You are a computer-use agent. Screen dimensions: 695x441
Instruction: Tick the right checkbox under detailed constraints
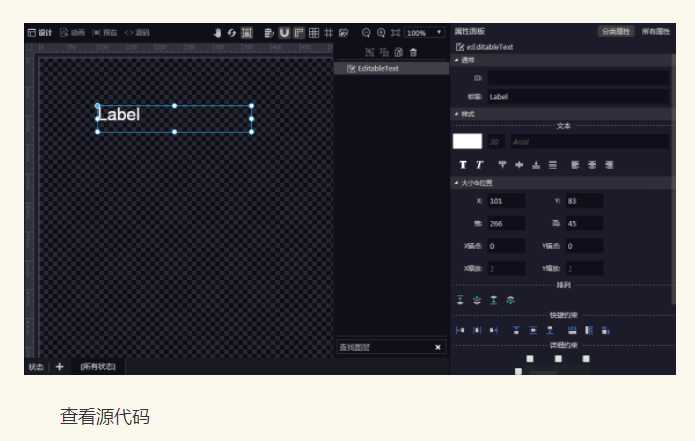pyautogui.click(x=586, y=359)
